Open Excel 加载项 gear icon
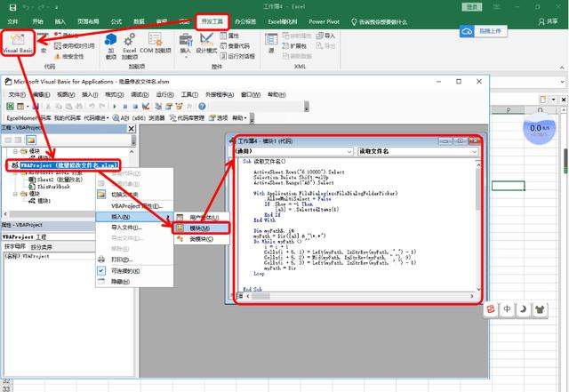 130,45
